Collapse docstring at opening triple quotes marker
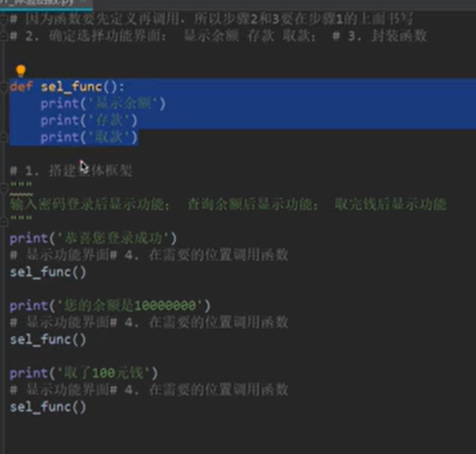Image resolution: width=476 pixels, height=454 pixels. pos(3,189)
